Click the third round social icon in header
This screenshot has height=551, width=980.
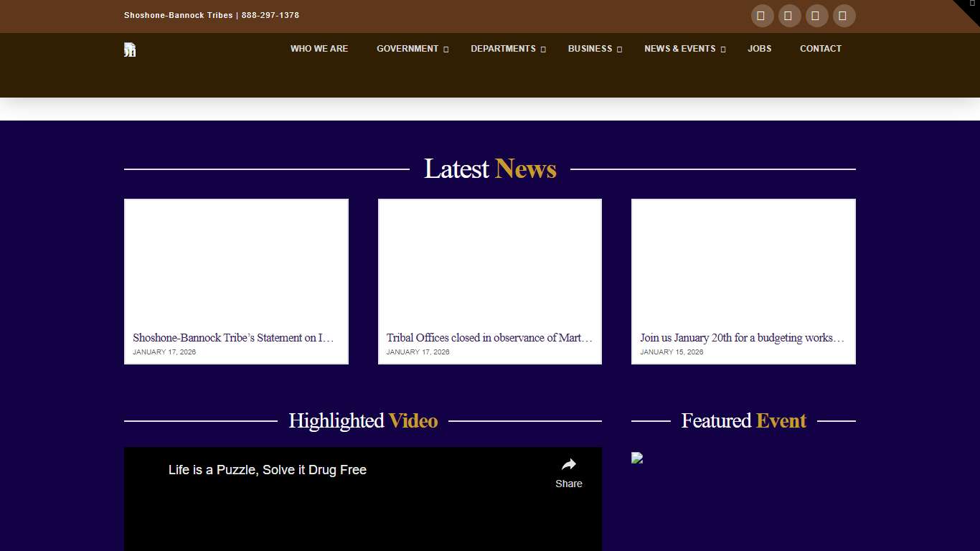point(816,16)
